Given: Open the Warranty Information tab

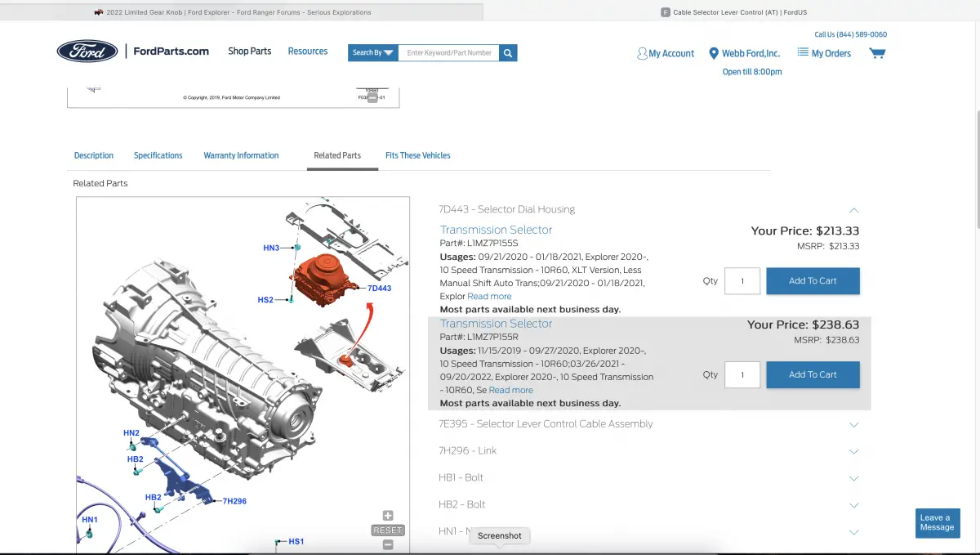Looking at the screenshot, I should tap(241, 155).
